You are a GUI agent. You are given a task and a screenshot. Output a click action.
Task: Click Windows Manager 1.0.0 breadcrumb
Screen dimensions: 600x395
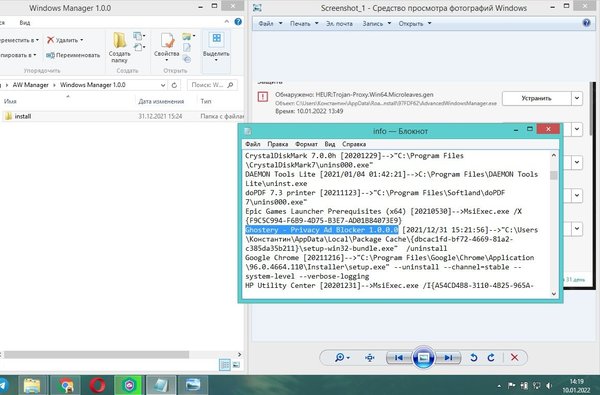tap(93, 85)
